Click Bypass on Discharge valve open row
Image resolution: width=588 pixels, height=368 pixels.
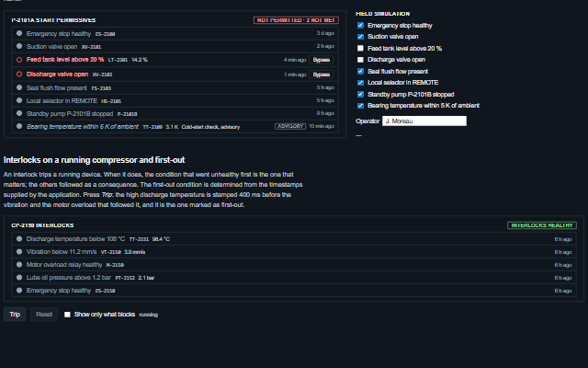tap(322, 75)
